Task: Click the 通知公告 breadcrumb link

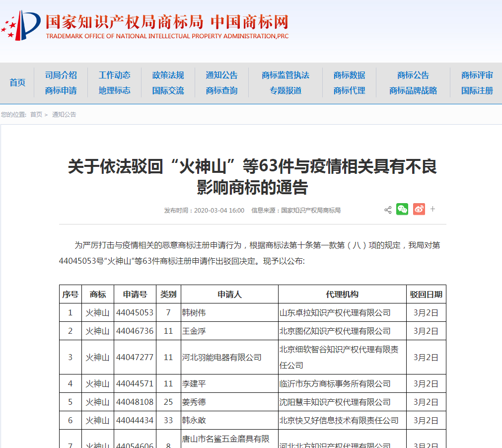Action: point(64,115)
